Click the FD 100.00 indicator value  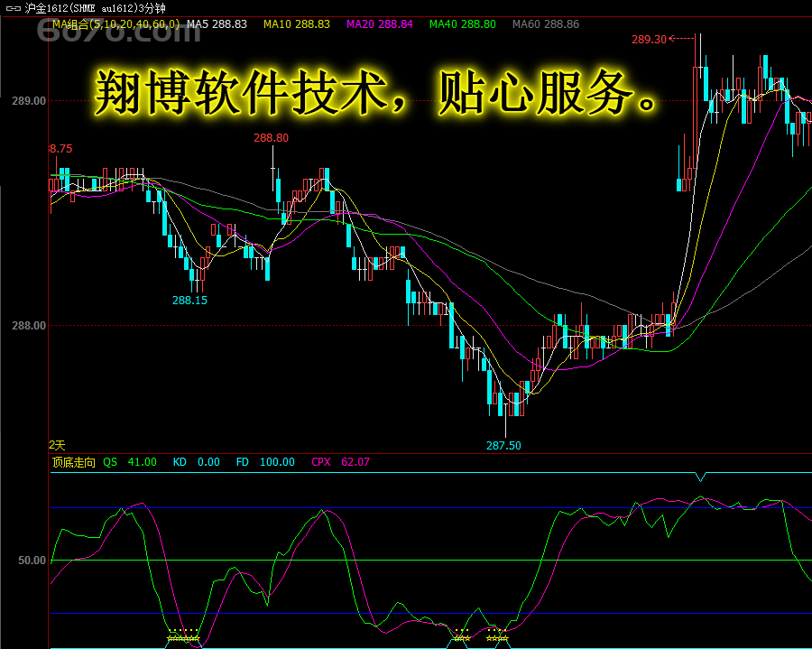pyautogui.click(x=265, y=462)
